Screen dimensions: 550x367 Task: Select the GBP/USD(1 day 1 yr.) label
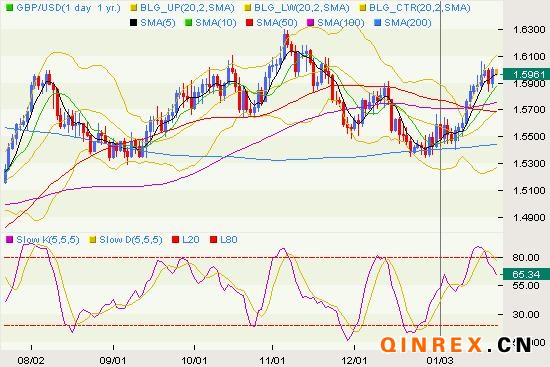coord(68,8)
